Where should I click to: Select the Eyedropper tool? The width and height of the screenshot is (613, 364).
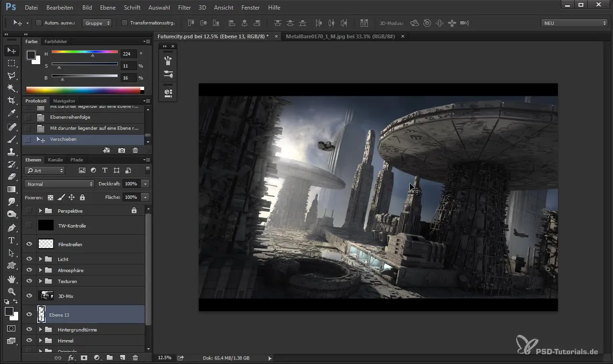coord(12,113)
